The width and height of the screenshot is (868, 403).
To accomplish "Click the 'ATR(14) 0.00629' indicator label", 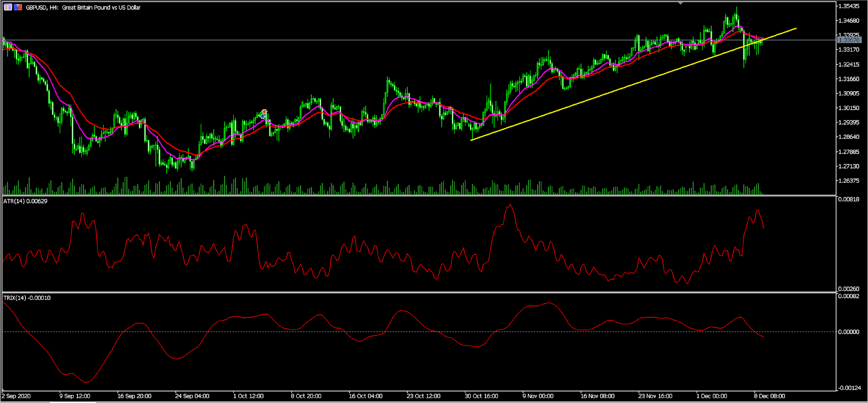I will tap(25, 201).
